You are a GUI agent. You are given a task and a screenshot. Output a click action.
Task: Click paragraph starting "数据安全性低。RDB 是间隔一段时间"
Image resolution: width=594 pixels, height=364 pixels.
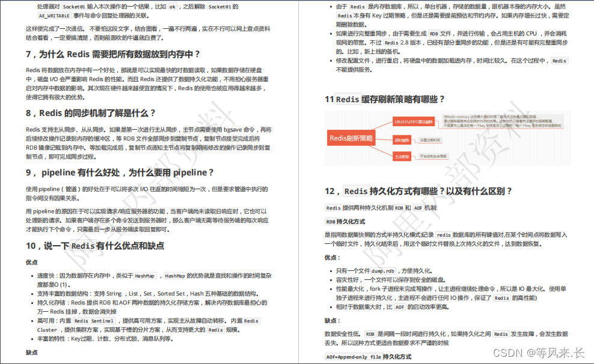tap(446, 338)
